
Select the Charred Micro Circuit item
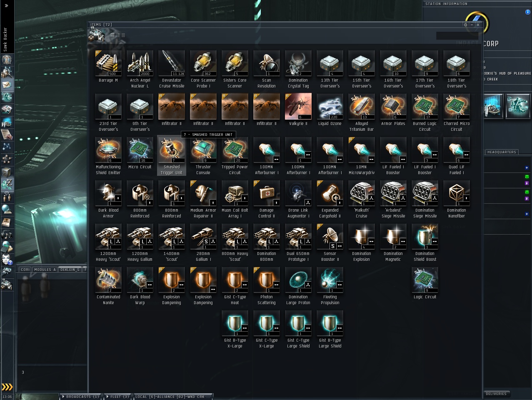(x=457, y=107)
